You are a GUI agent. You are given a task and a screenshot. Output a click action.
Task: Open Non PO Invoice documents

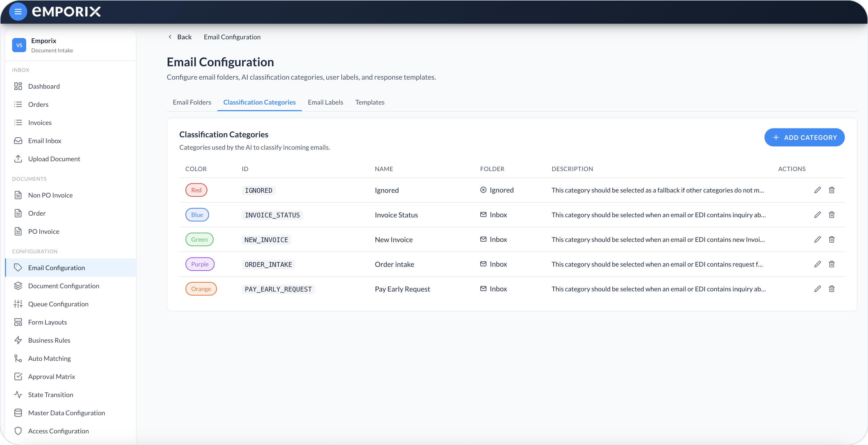point(71,195)
